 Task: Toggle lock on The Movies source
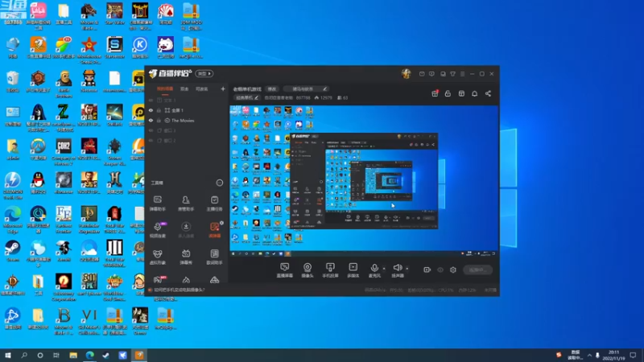(x=159, y=121)
